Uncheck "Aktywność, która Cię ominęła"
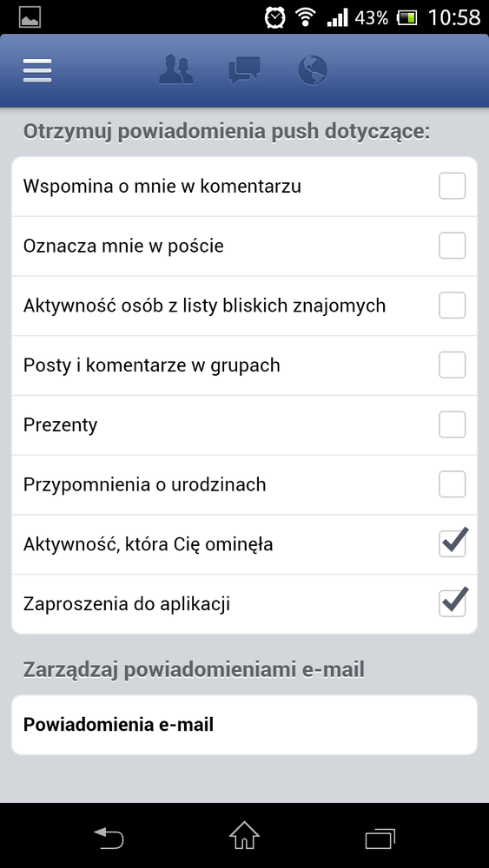Viewport: 489px width, 868px height. 453,542
